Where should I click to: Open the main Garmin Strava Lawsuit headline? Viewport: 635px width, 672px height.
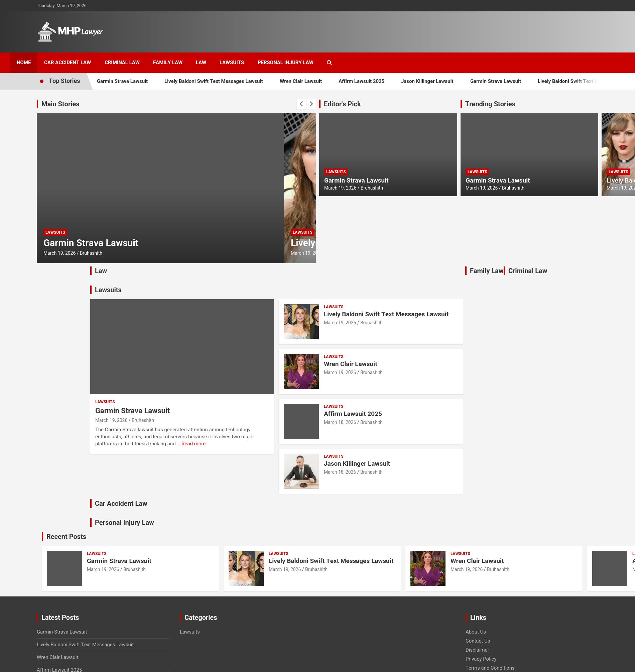[x=91, y=243]
